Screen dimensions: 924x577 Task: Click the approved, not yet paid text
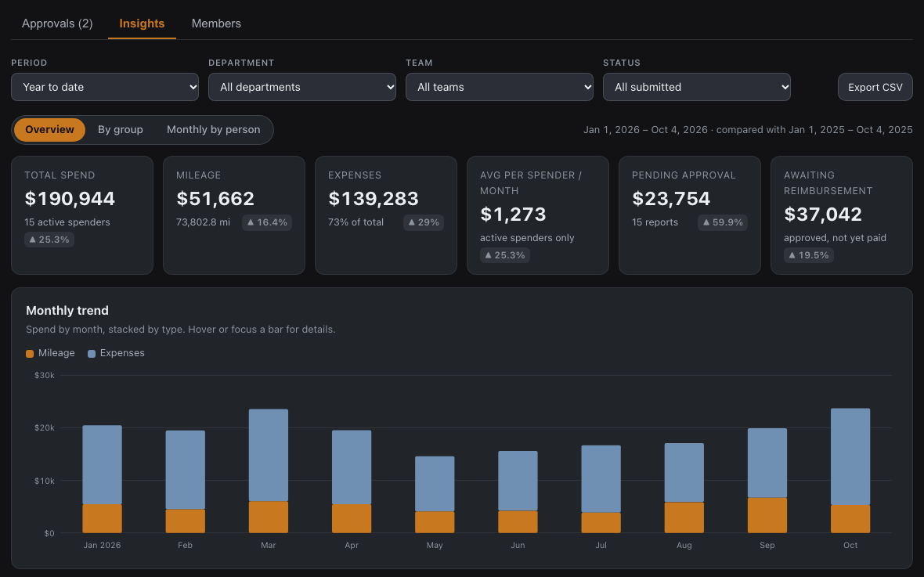pos(835,238)
